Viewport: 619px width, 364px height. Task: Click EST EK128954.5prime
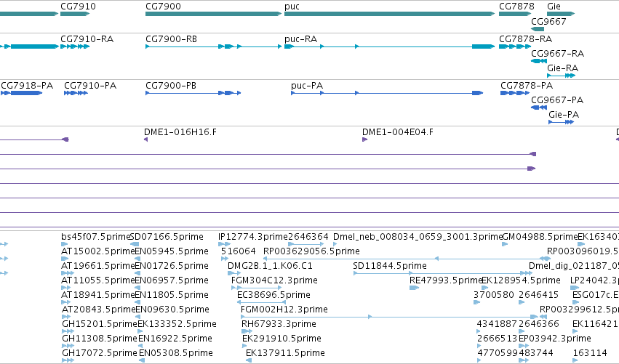tap(521, 280)
